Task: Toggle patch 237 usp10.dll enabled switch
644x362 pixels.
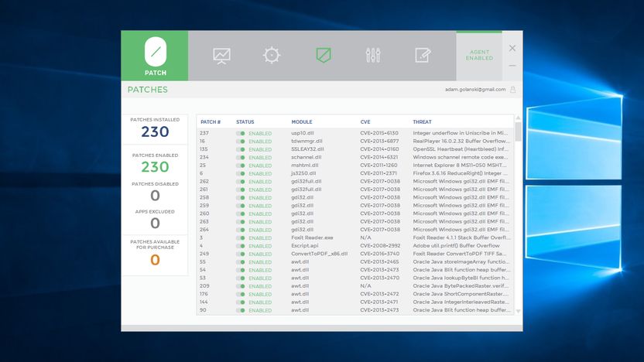Action: pos(241,133)
